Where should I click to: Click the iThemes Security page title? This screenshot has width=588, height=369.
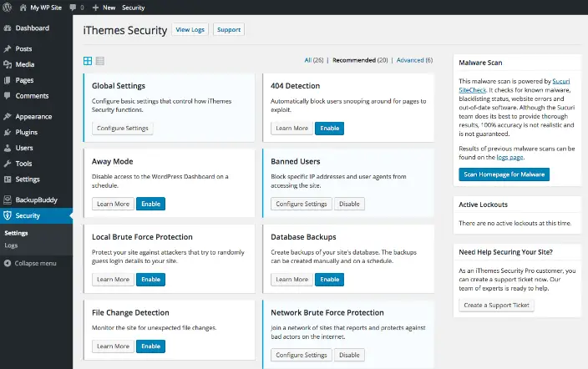pyautogui.click(x=125, y=30)
